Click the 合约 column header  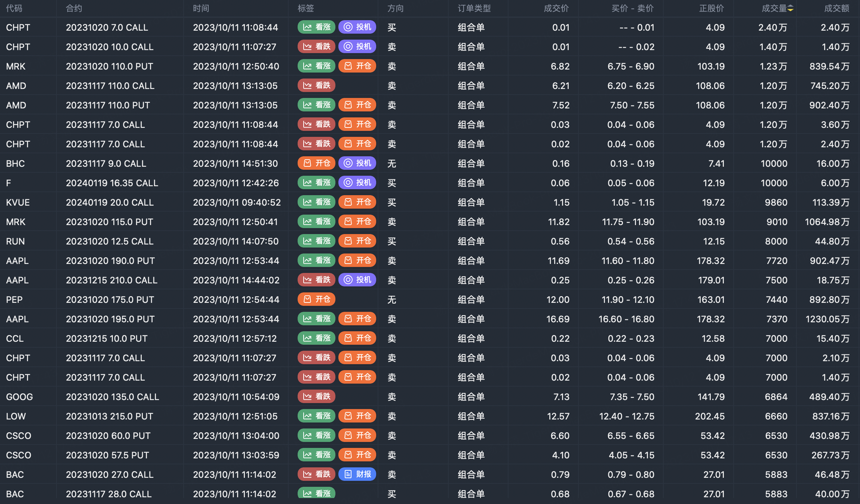[x=74, y=9]
